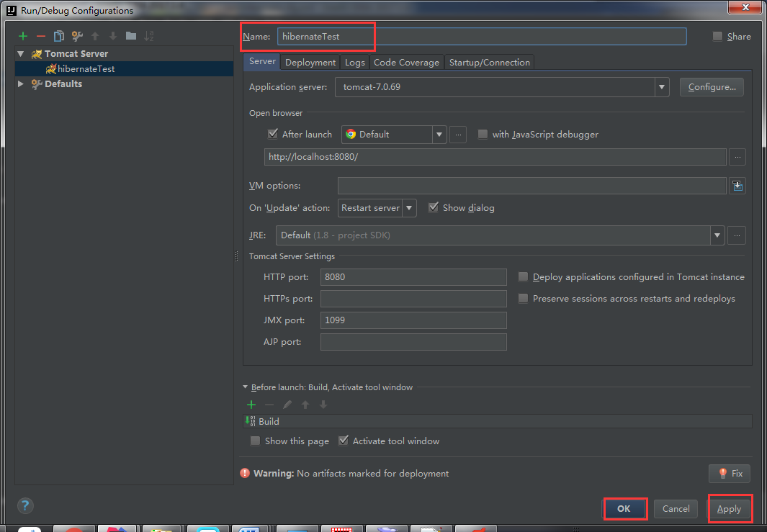Open Code Coverage tab
The height and width of the screenshot is (532, 767).
click(x=406, y=62)
